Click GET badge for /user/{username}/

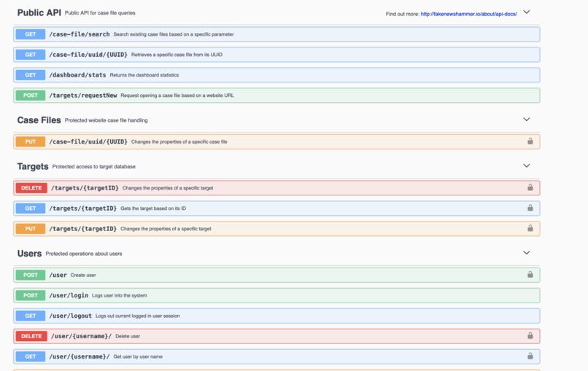(31, 356)
